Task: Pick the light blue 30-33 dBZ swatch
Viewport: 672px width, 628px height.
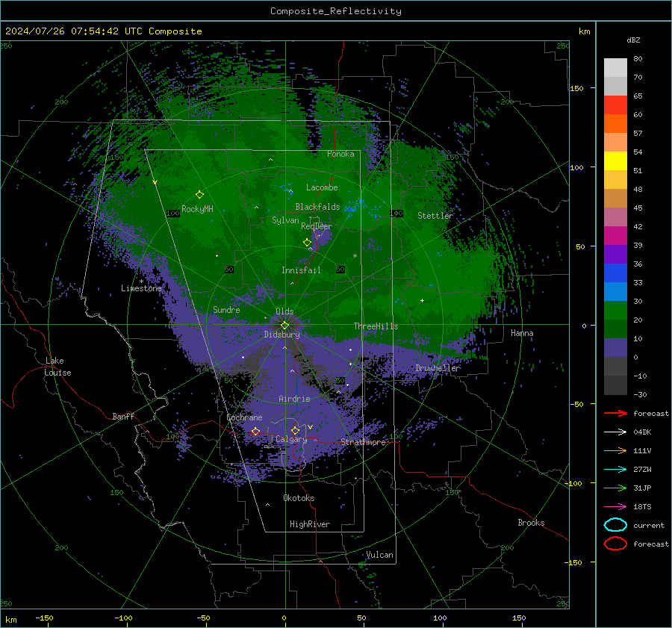Action: pos(615,291)
